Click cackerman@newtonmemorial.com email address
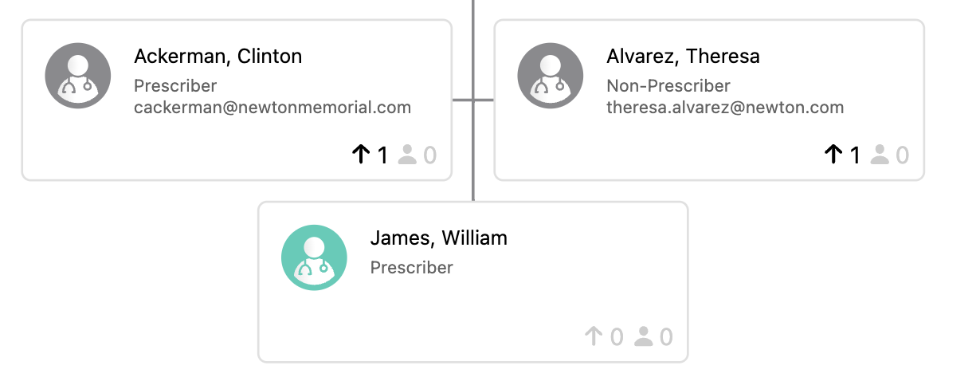The image size is (980, 389). coord(272,107)
